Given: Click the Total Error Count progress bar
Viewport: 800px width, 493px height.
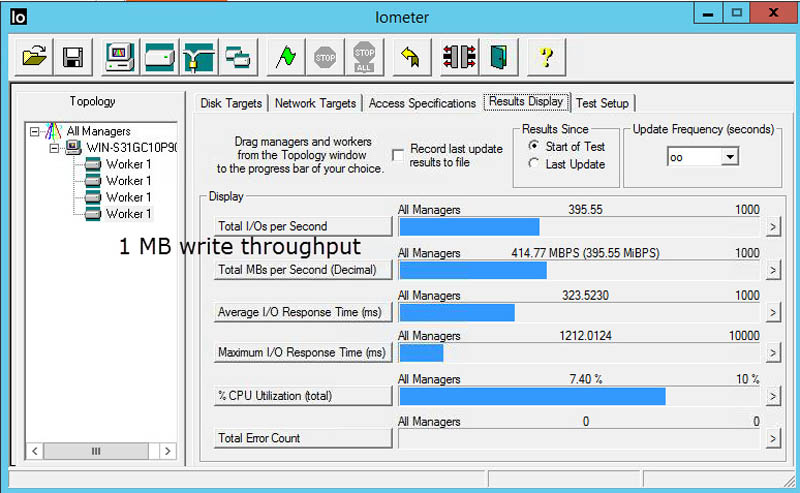Looking at the screenshot, I should pos(580,438).
